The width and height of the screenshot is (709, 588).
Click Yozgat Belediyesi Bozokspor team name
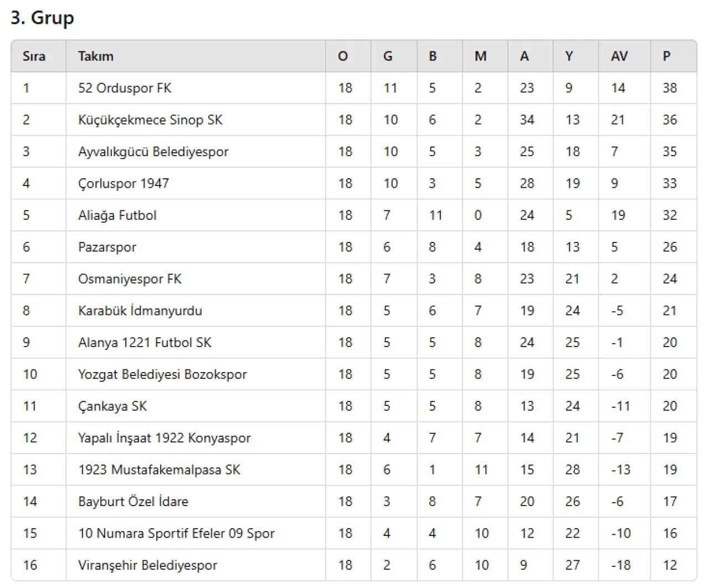[x=162, y=375]
